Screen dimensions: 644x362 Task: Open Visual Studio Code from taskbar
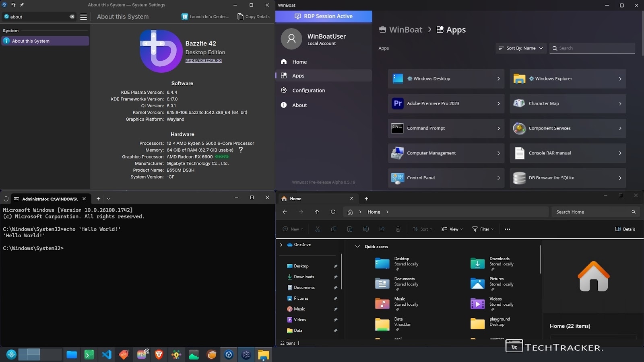(106, 354)
